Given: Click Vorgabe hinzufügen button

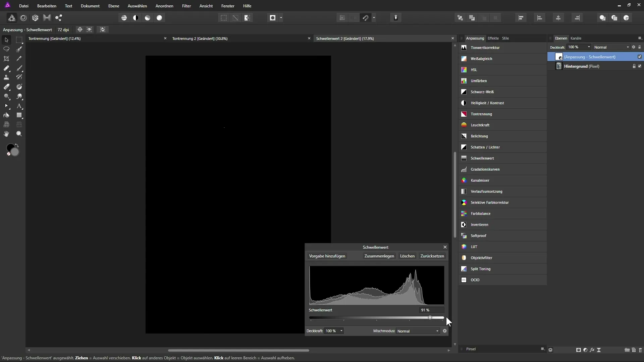Looking at the screenshot, I should (x=327, y=256).
